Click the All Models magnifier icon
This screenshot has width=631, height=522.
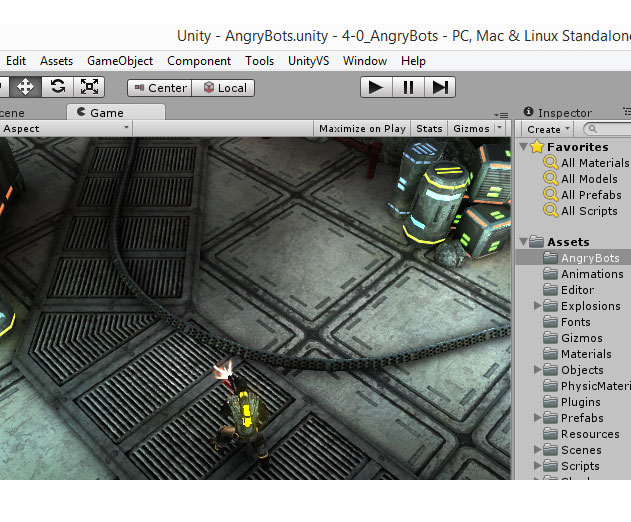pyautogui.click(x=551, y=178)
